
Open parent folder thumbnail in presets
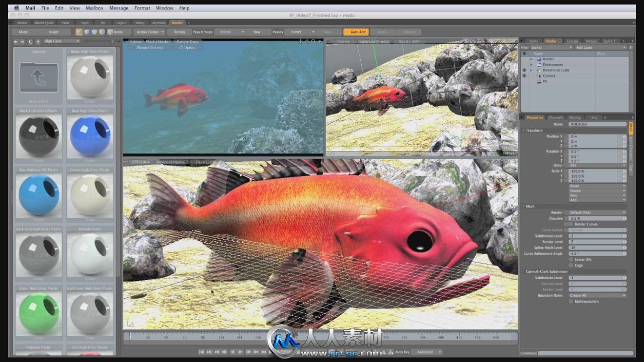pyautogui.click(x=39, y=76)
